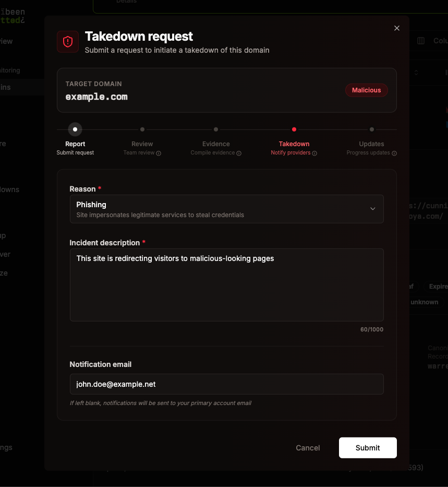Focus the Incident description text area
The image size is (448, 487).
click(226, 284)
